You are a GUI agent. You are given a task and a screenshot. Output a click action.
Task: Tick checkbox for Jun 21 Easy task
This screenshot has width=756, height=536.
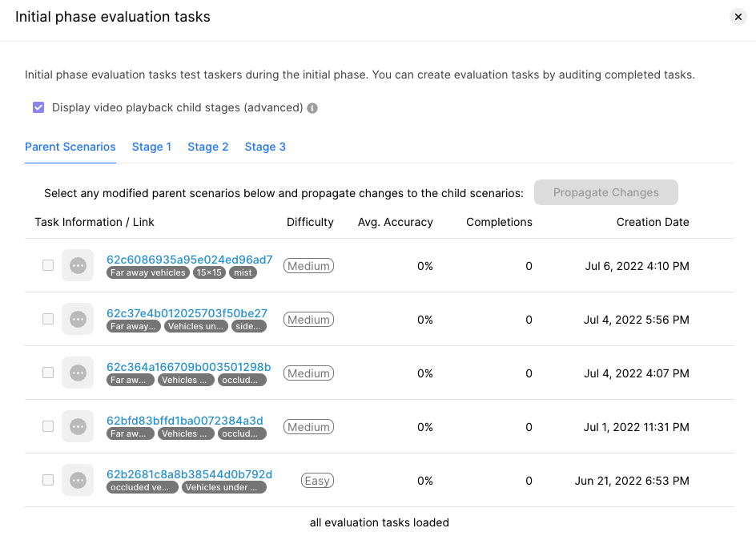(48, 480)
